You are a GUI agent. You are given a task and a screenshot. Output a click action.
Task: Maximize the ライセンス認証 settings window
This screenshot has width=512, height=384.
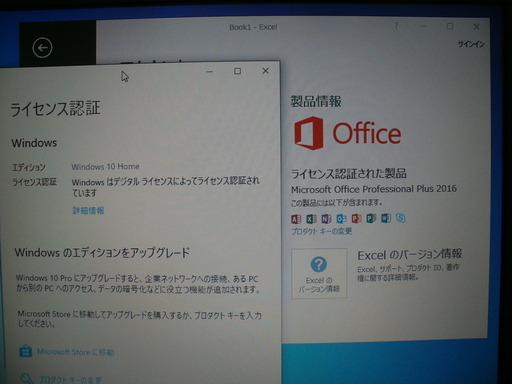237,71
